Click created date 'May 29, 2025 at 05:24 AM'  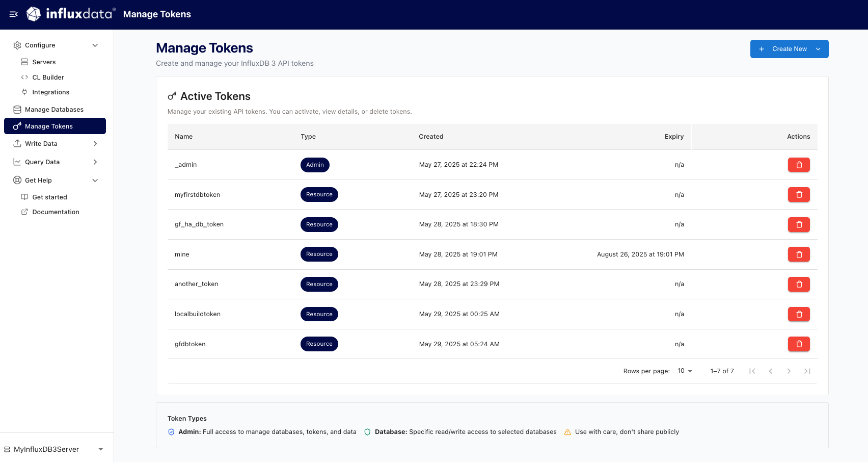pyautogui.click(x=459, y=344)
